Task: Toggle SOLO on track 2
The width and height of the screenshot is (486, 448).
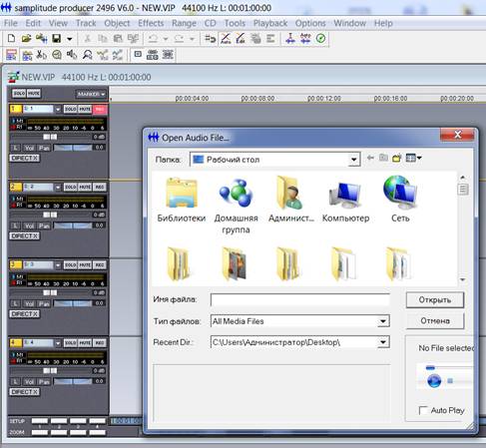Action: (x=70, y=188)
